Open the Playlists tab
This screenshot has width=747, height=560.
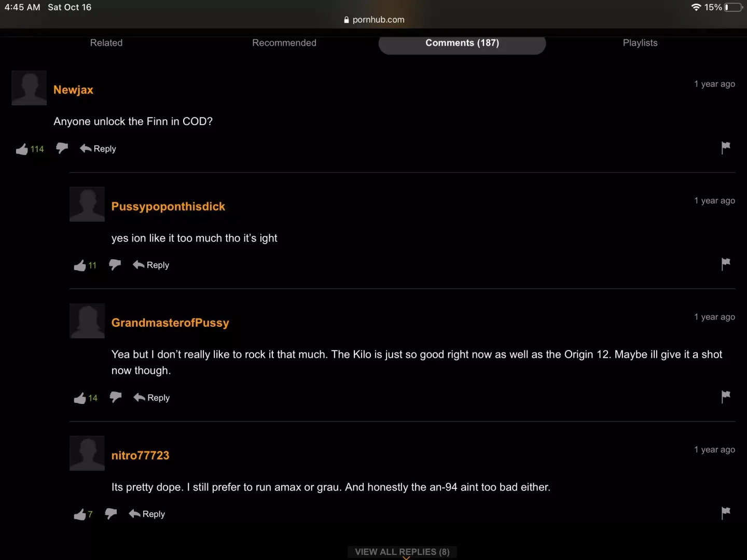(640, 43)
